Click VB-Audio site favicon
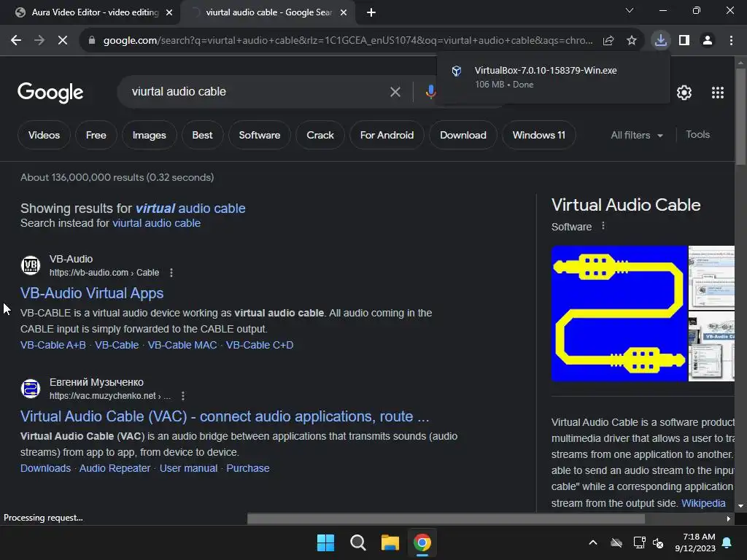Screen dimensions: 747x560 point(31,265)
